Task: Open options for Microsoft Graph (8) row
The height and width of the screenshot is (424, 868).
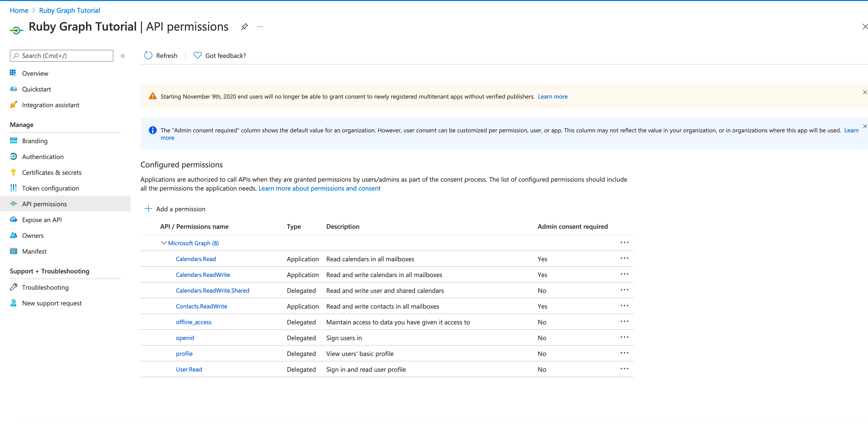Action: coord(624,243)
